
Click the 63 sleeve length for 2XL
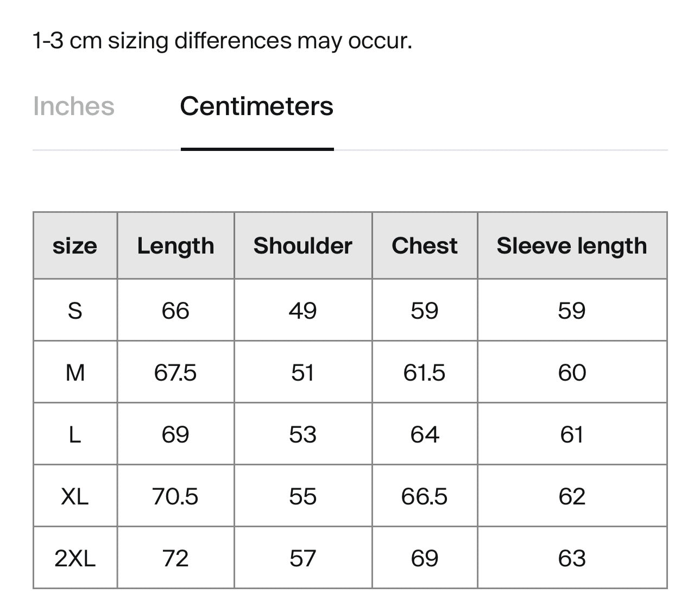[572, 558]
